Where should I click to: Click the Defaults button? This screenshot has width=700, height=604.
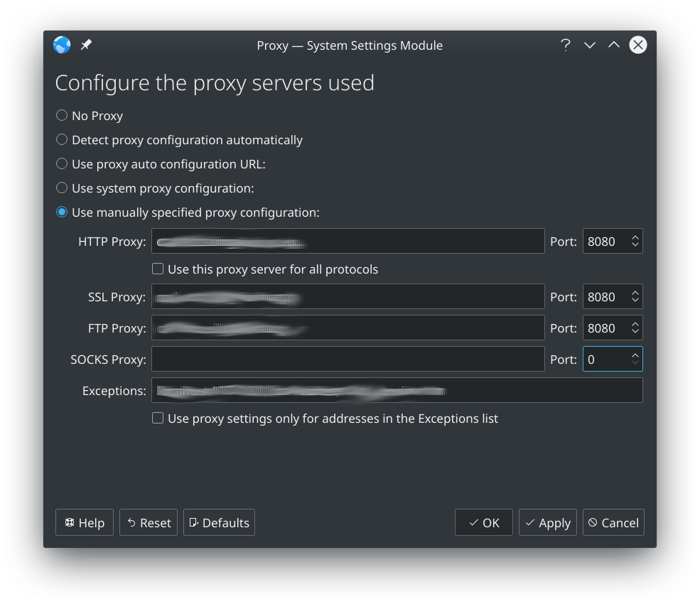(x=219, y=523)
